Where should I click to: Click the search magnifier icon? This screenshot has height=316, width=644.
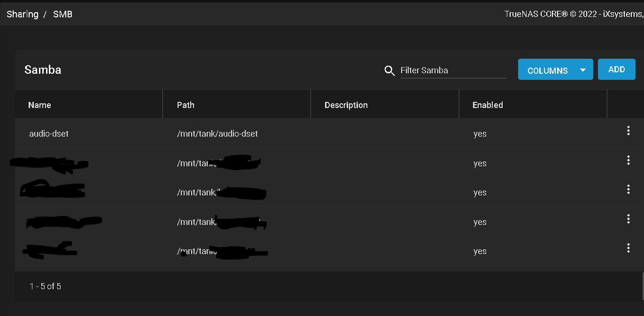(389, 70)
